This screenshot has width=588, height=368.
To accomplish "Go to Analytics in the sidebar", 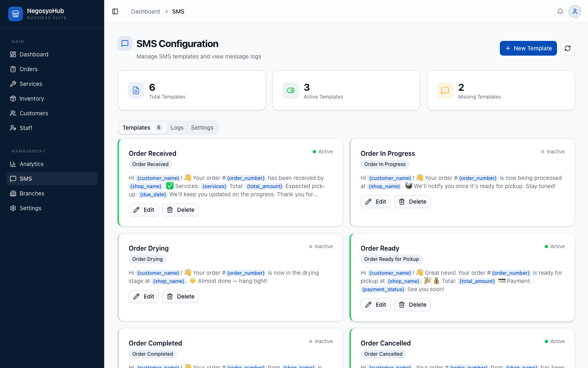I will [x=31, y=164].
